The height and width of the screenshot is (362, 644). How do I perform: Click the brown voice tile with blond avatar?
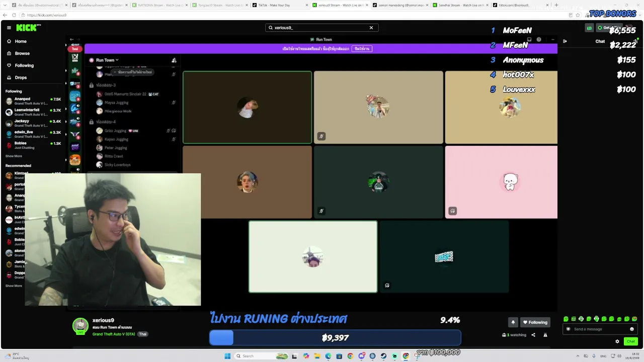[x=247, y=182]
